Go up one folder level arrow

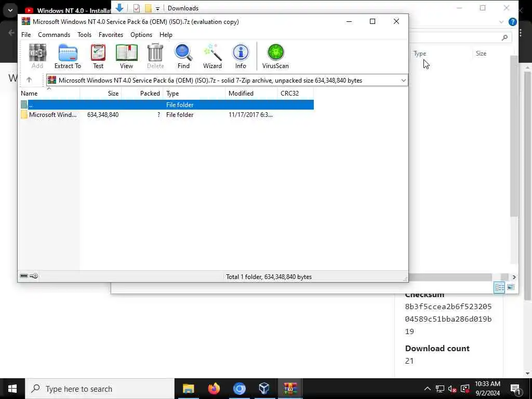29,80
